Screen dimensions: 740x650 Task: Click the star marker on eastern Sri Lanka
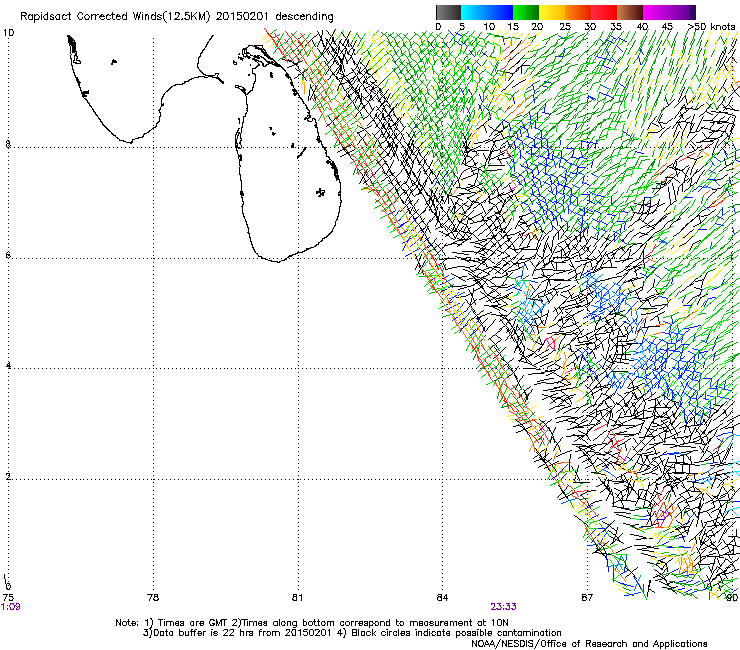tap(321, 192)
